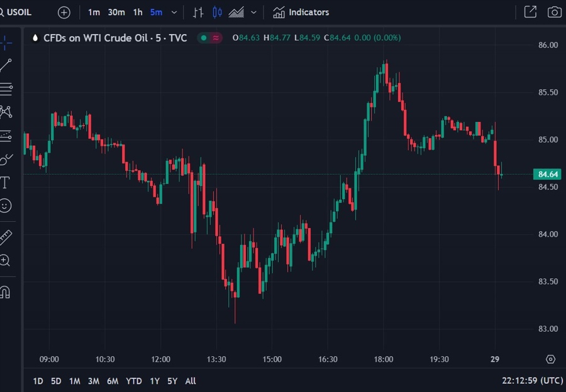Click the close value C84.64 in legend
Viewport: 566px width, 392px height.
tap(337, 38)
